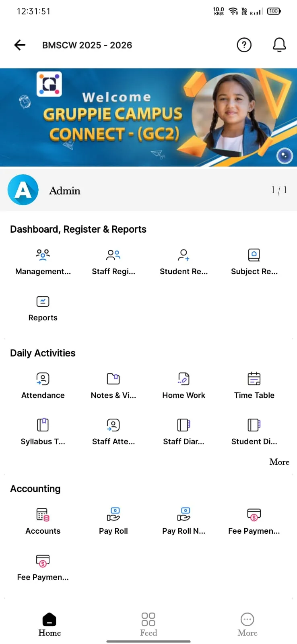Open the More tab in bottom bar
Screen dimensions: 297x644
click(x=248, y=625)
